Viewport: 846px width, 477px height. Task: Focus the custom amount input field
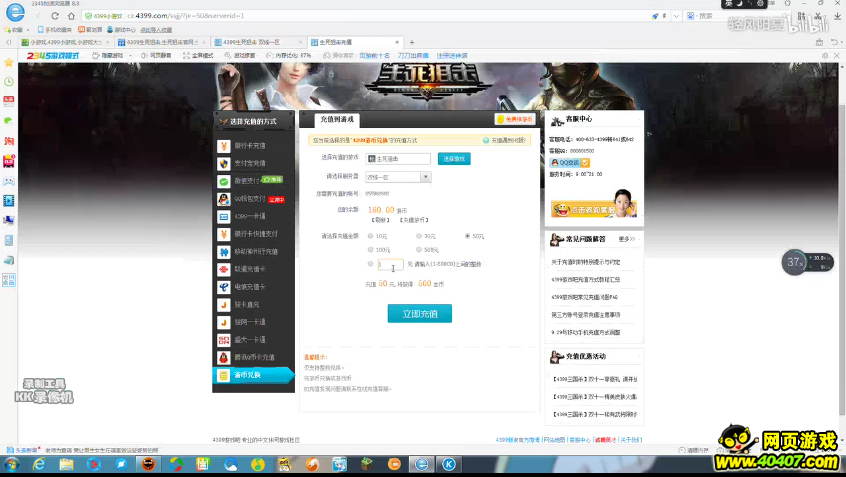pos(390,264)
